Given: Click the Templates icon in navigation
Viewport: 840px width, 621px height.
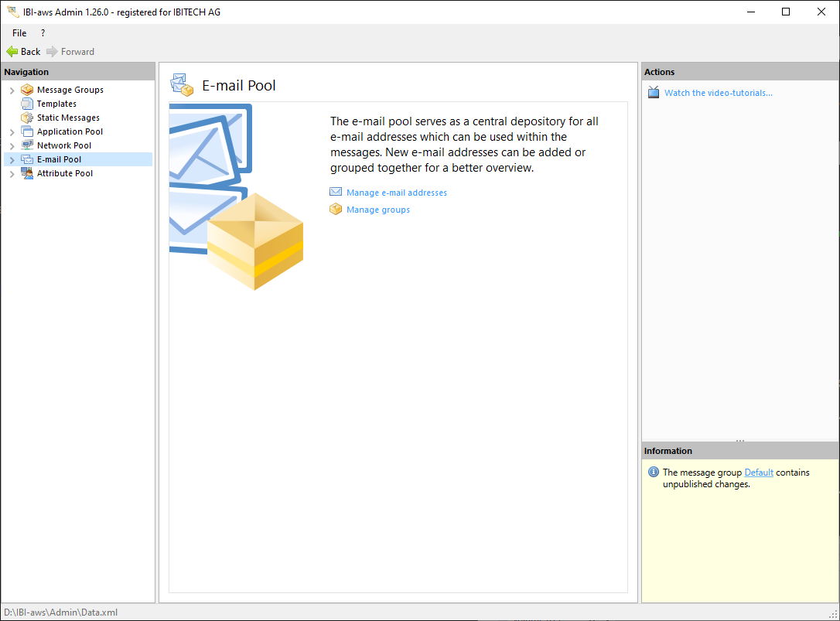Looking at the screenshot, I should (27, 104).
